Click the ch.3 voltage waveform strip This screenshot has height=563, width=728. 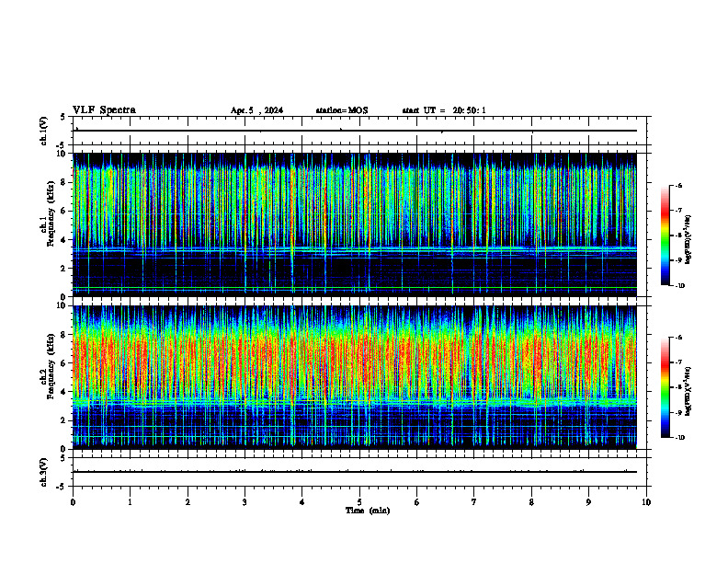coord(359,472)
